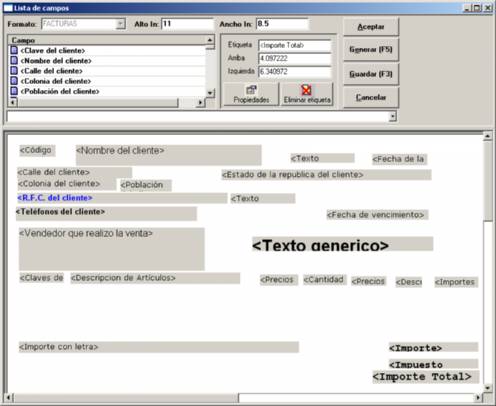
Task: Select the <Población canvas label
Action: point(145,185)
